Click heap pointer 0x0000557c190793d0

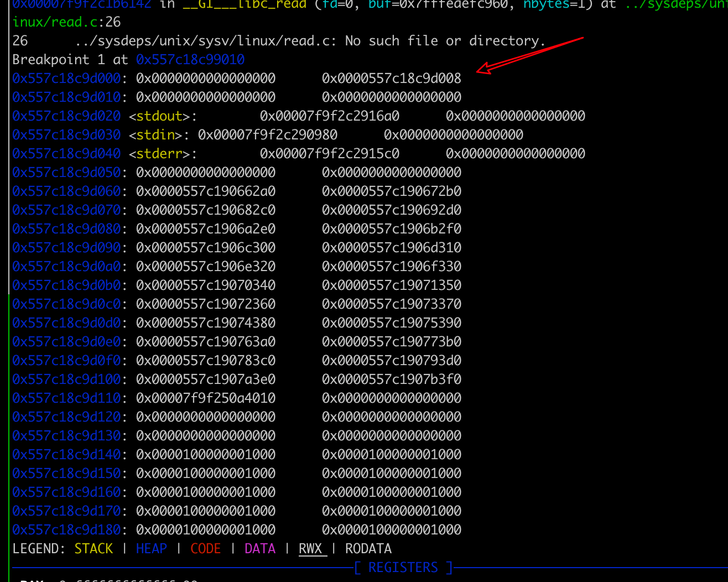(392, 361)
